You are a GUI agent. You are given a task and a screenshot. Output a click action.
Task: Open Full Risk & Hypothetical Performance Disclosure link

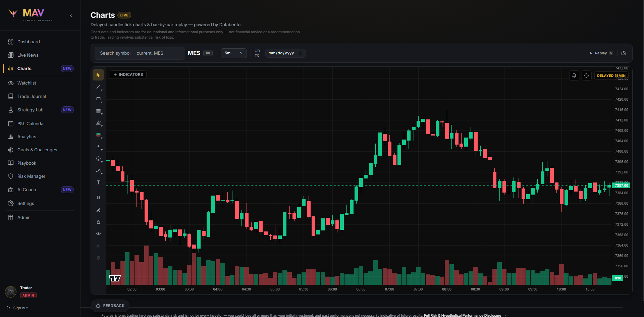tap(465, 315)
